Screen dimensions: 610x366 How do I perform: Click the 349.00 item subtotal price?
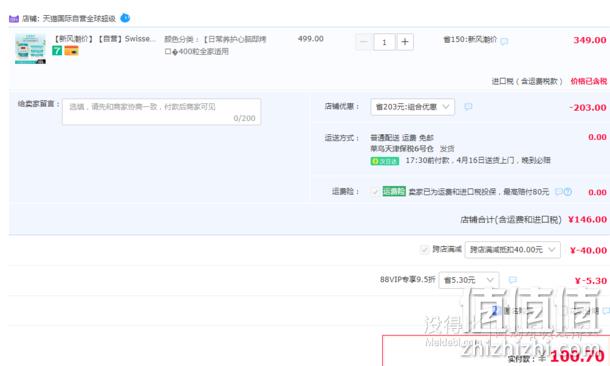tap(589, 40)
